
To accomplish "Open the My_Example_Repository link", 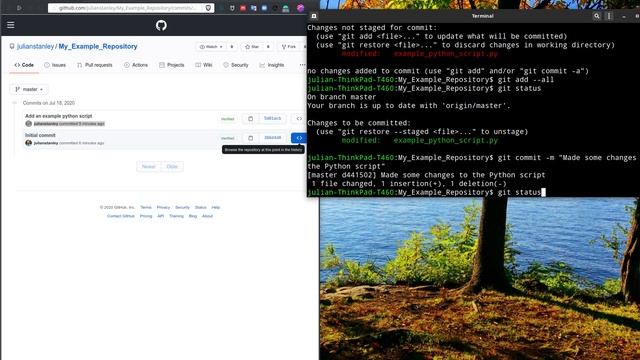I will pos(98,47).
